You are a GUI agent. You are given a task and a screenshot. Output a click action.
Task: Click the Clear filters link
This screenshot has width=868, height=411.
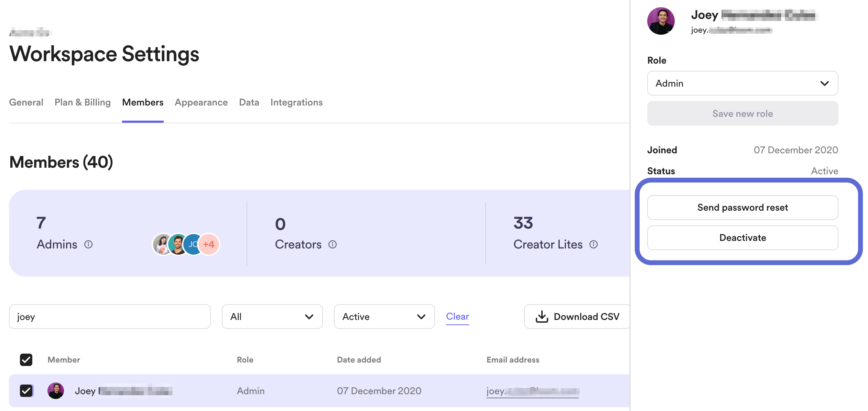pos(457,316)
